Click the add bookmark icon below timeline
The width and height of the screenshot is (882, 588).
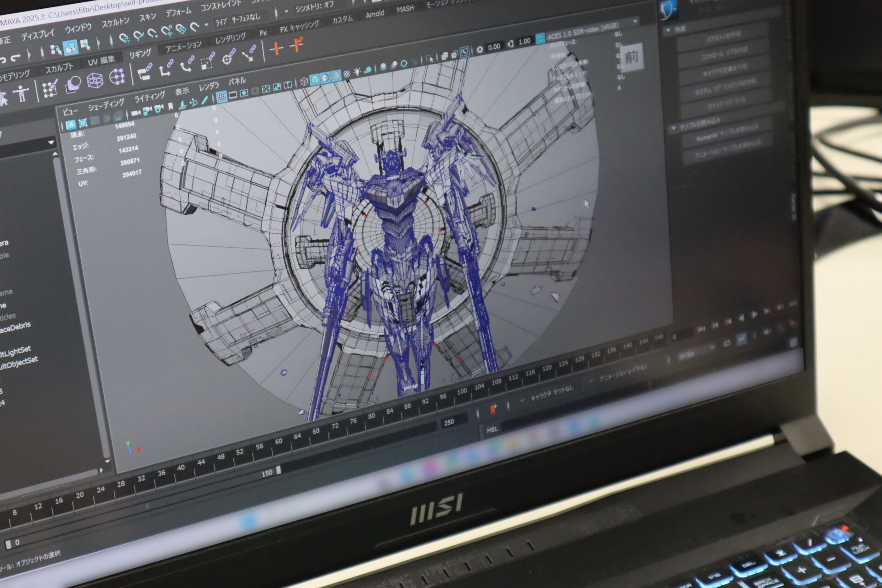tap(493, 408)
